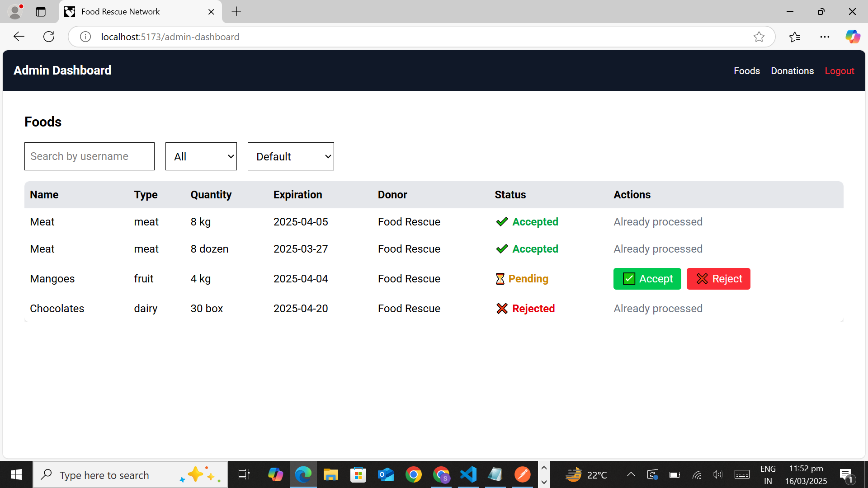Go to Foods in navigation bar
This screenshot has width=868, height=488.
(x=746, y=71)
